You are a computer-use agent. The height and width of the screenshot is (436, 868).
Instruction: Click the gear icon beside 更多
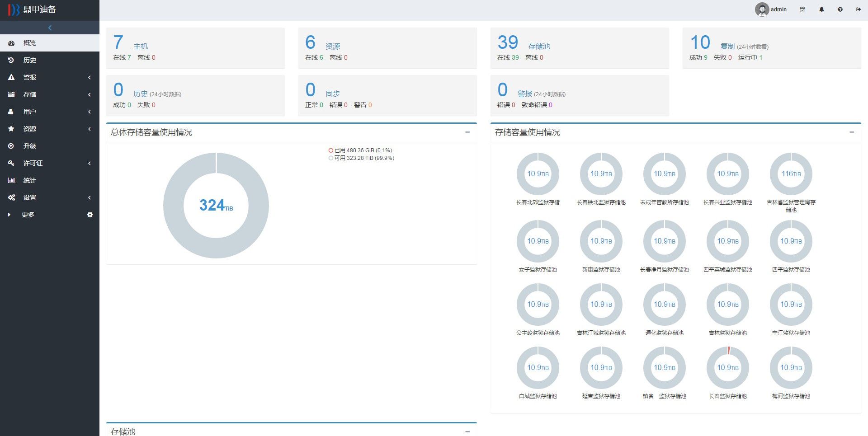point(90,215)
